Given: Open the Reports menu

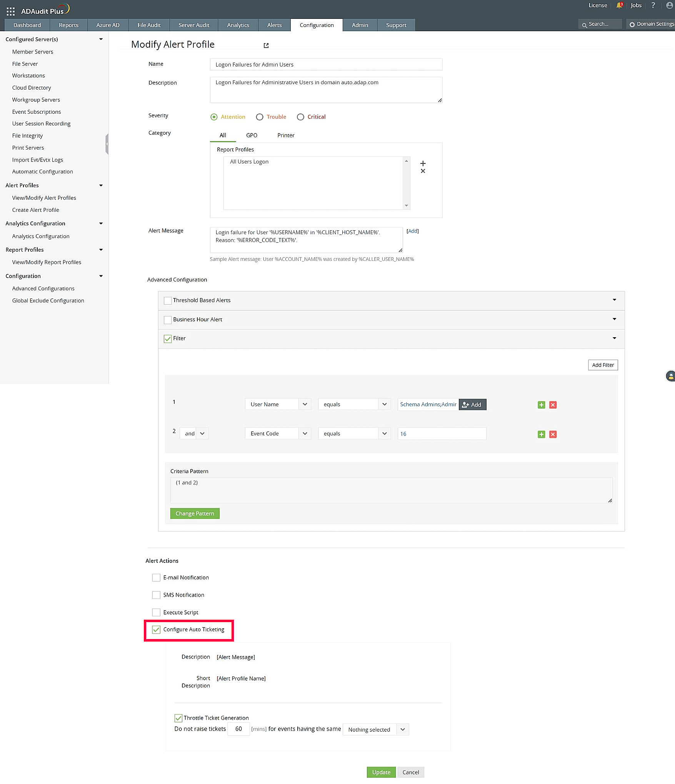Looking at the screenshot, I should coord(68,25).
